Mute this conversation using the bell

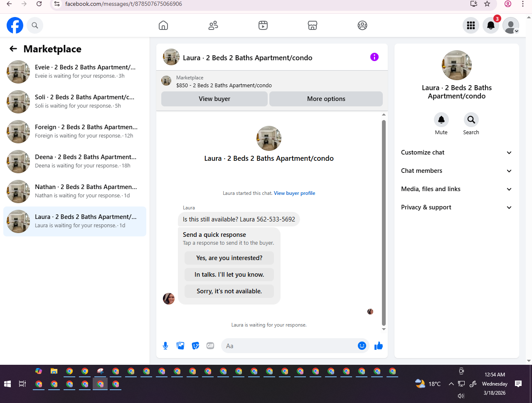click(441, 120)
